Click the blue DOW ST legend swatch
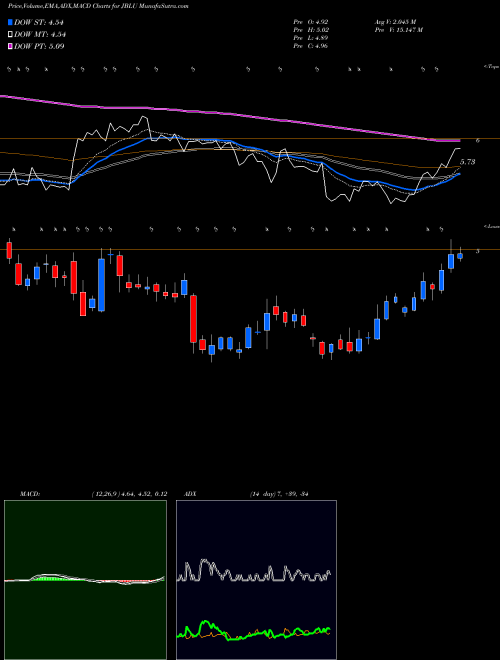The image size is (500, 660). (x=11, y=22)
